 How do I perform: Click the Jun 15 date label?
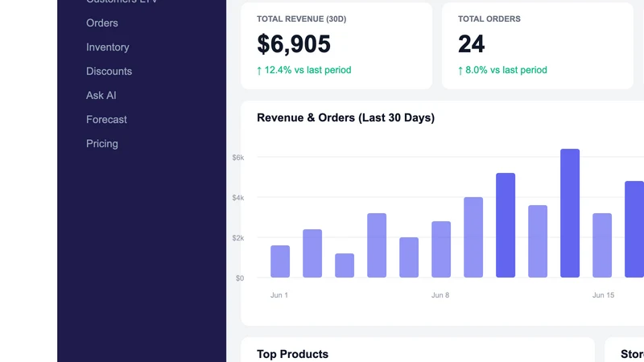(x=603, y=295)
